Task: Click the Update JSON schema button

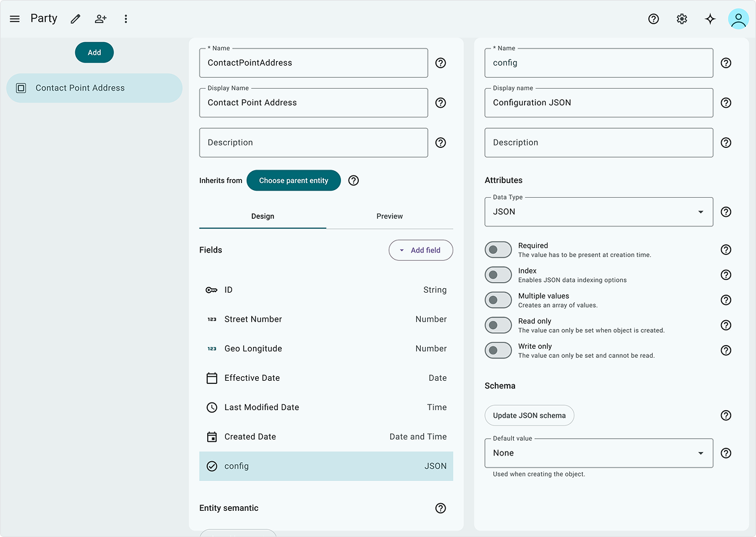Action: pyautogui.click(x=530, y=415)
